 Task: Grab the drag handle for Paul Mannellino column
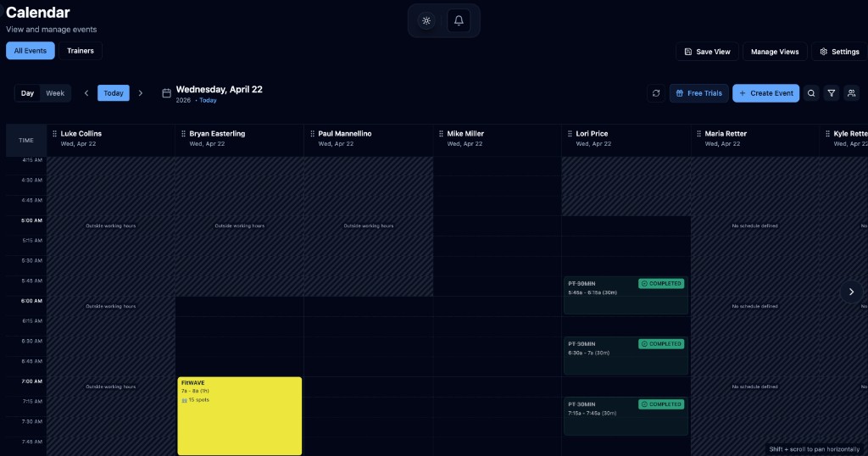coord(312,134)
